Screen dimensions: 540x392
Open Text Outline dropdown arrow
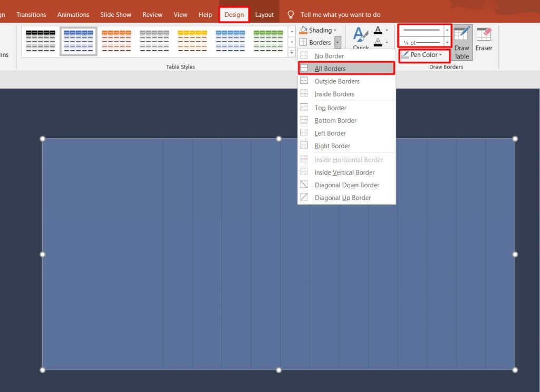coord(387,42)
